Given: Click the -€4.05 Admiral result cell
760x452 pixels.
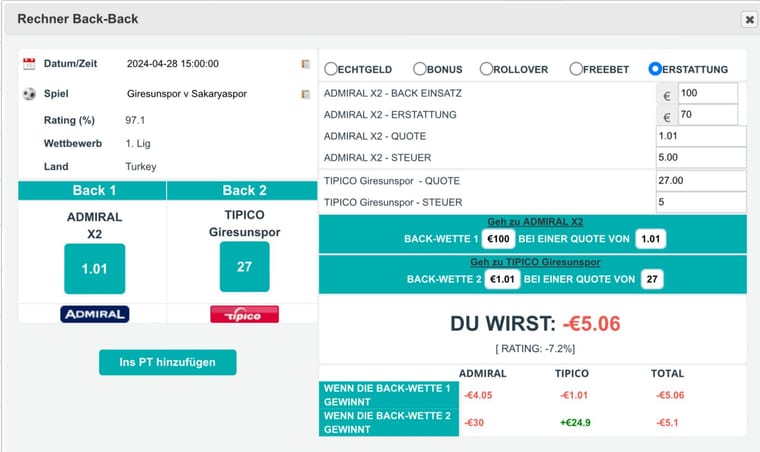Looking at the screenshot, I should click(478, 395).
